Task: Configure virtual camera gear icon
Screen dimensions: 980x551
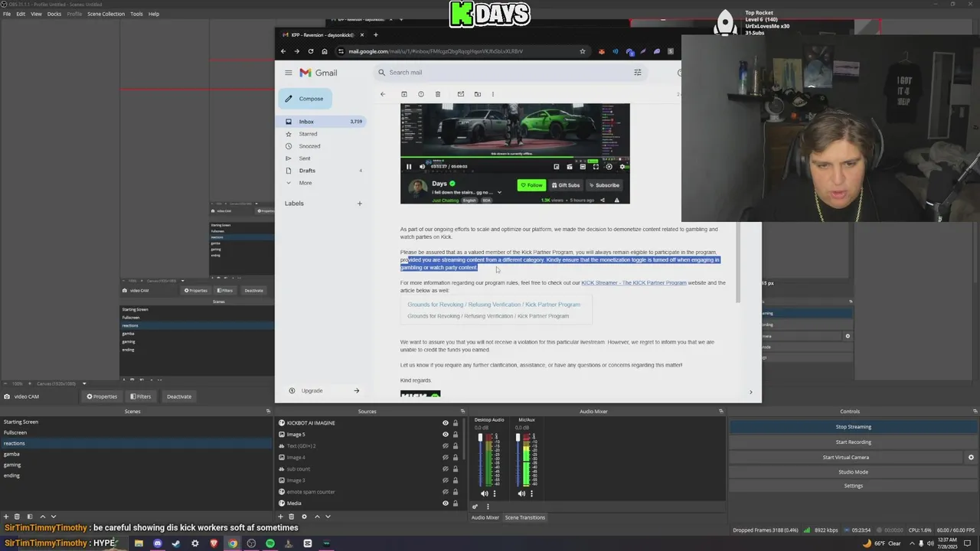Action: point(971,457)
